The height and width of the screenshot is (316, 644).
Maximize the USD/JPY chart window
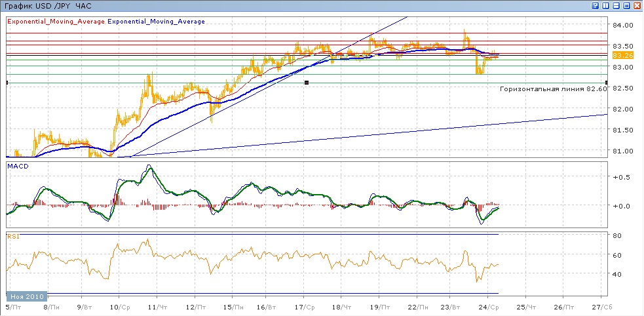(627, 5)
